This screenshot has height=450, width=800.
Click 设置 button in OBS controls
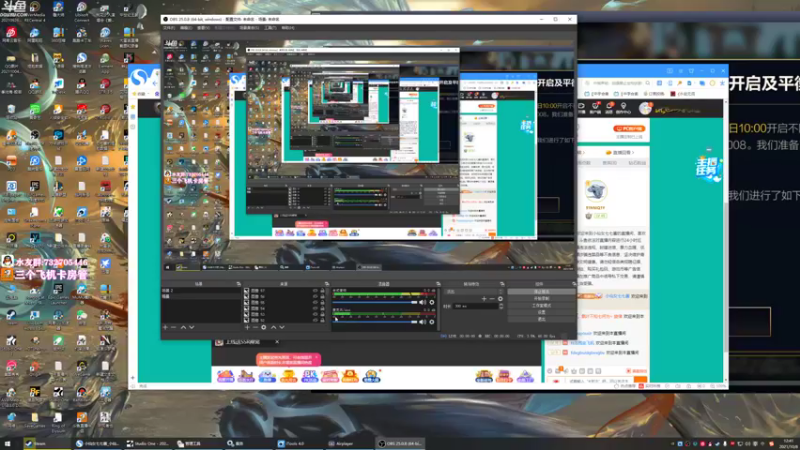point(541,312)
